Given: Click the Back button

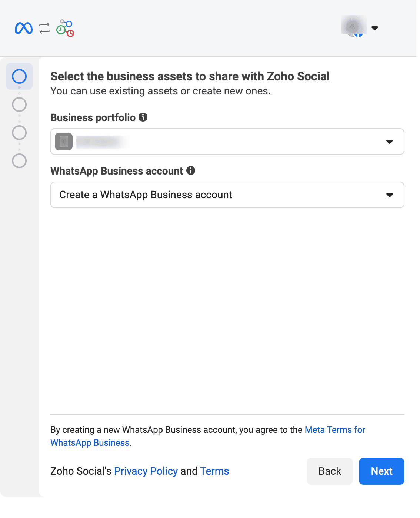Looking at the screenshot, I should [x=330, y=471].
